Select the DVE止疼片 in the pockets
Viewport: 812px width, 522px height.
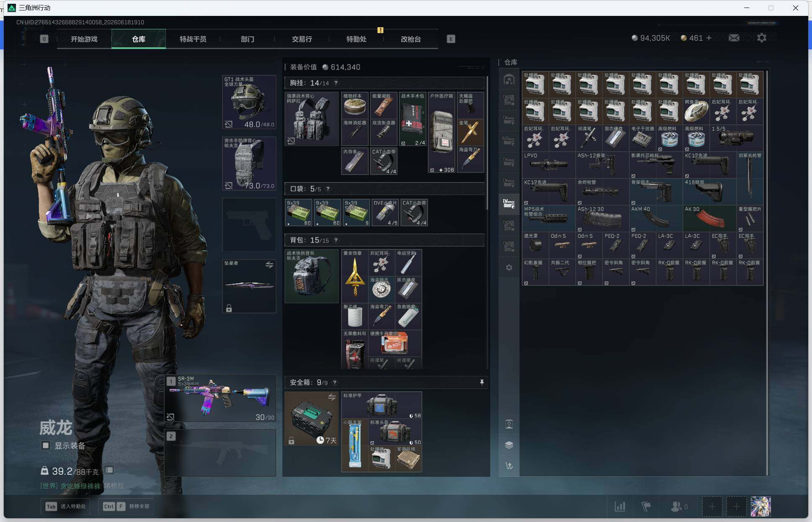[385, 213]
